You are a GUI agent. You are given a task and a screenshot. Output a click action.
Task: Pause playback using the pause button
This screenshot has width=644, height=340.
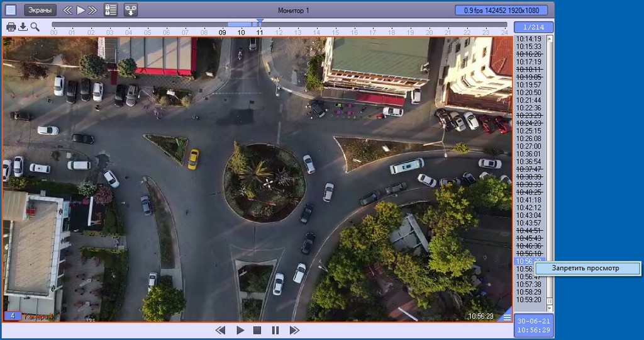(275, 330)
